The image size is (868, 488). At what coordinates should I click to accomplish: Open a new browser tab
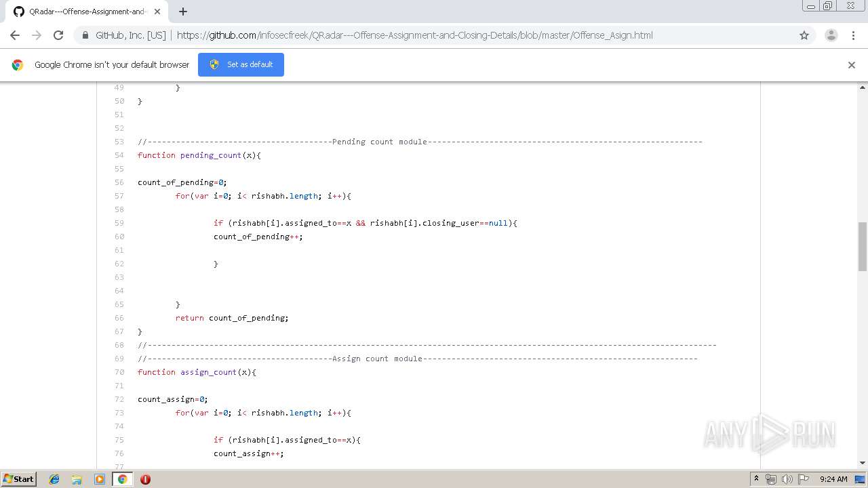click(x=183, y=12)
